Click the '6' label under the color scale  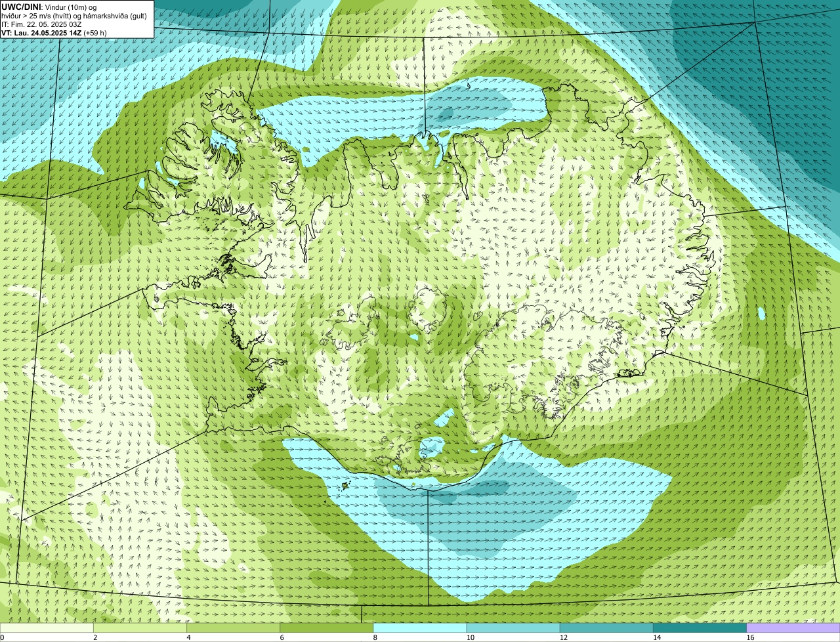[282, 637]
